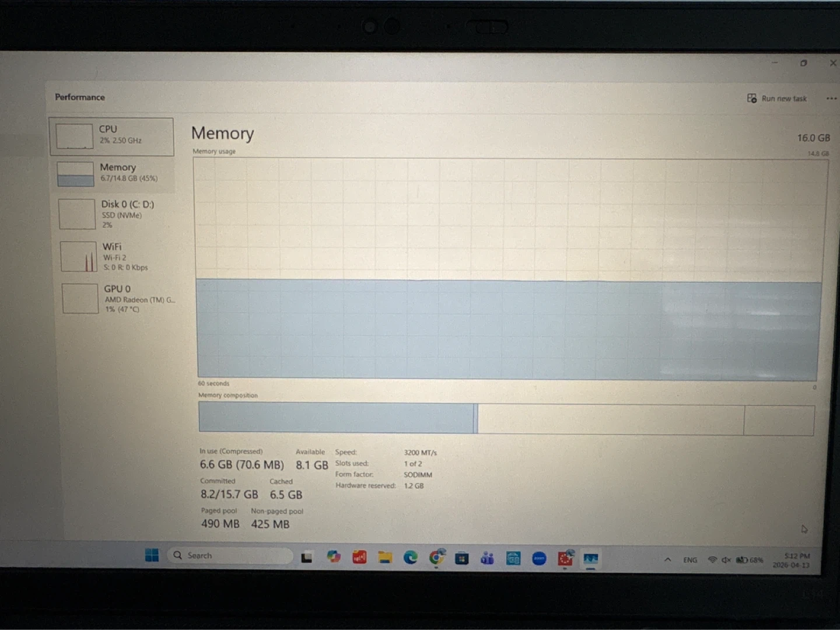Open Microsoft Store from the taskbar
This screenshot has width=840, height=630.
[462, 559]
